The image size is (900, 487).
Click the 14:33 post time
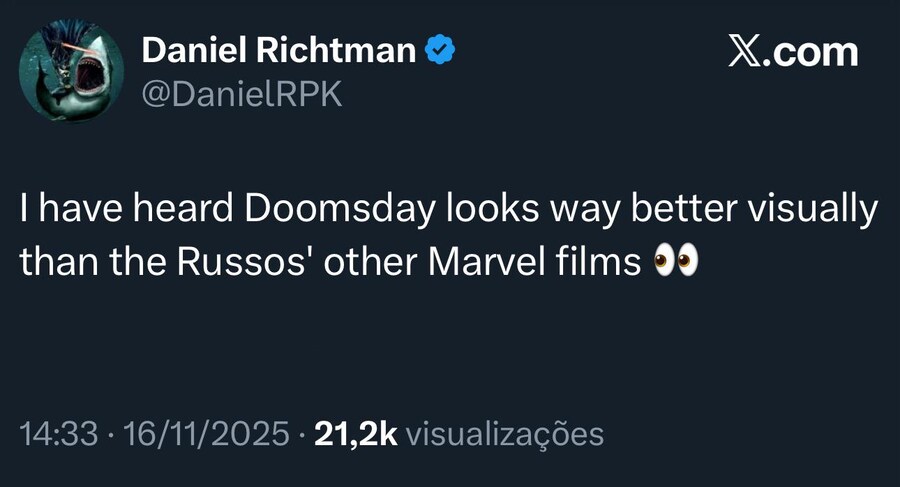point(59,434)
